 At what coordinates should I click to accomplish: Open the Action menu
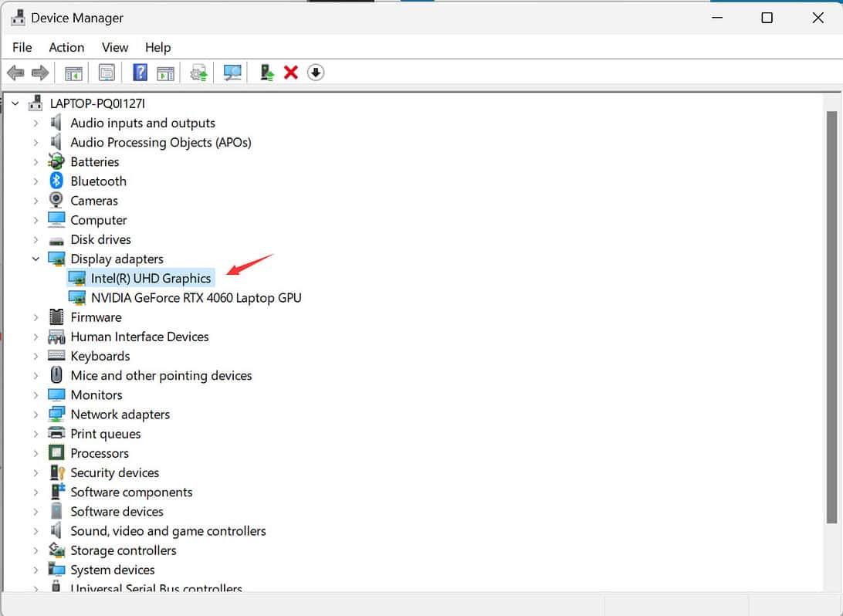tap(66, 47)
